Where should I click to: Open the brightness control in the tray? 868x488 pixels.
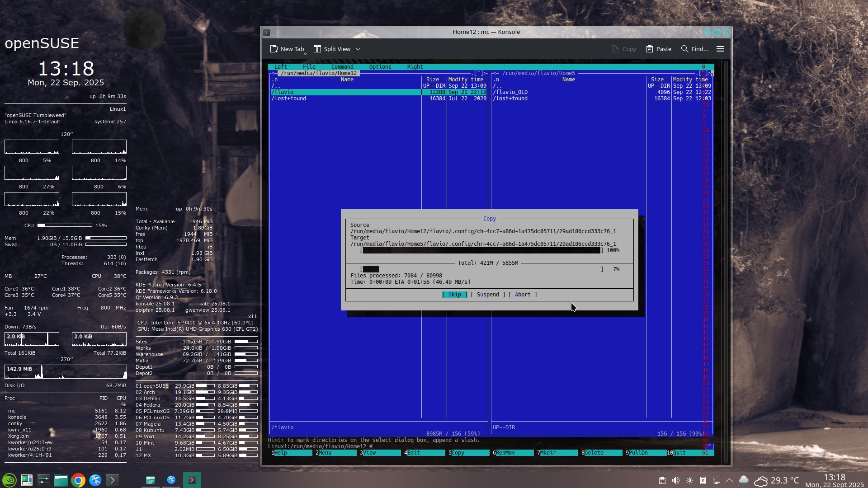click(x=689, y=480)
